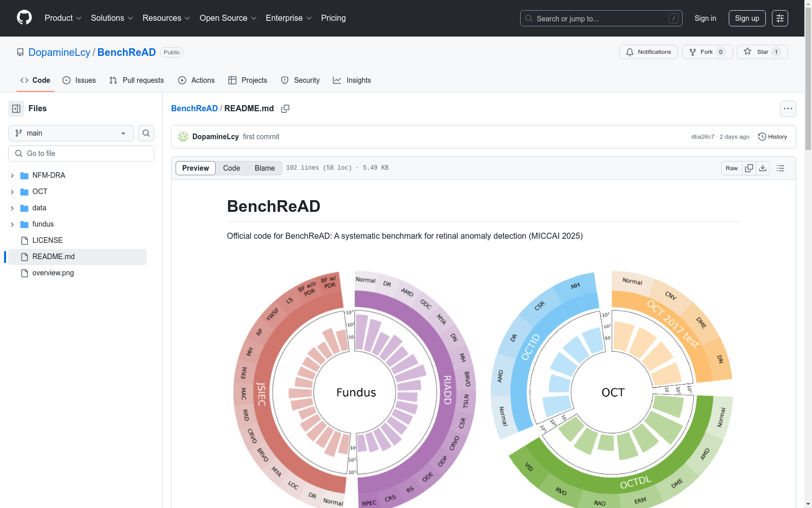Image resolution: width=812 pixels, height=508 pixels.
Task: Switch to Preview view
Action: [x=195, y=168]
